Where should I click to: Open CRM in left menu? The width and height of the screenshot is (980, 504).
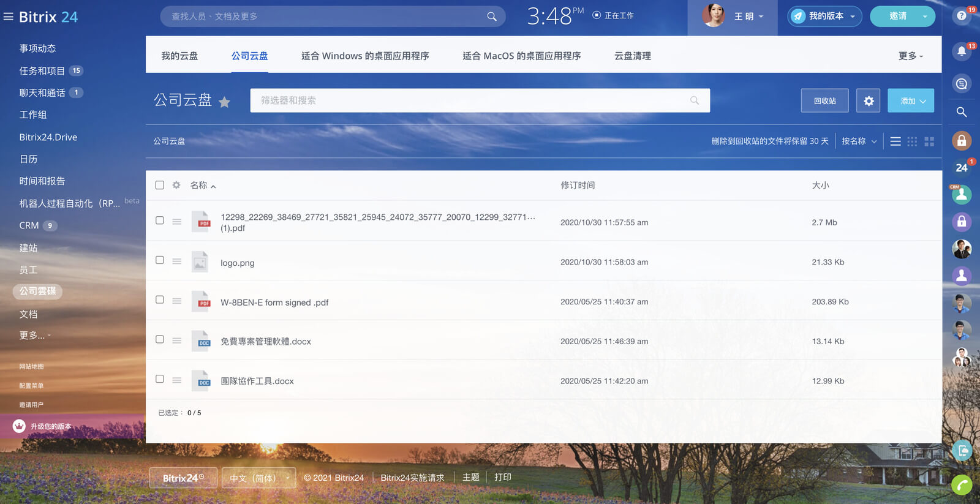(x=29, y=225)
